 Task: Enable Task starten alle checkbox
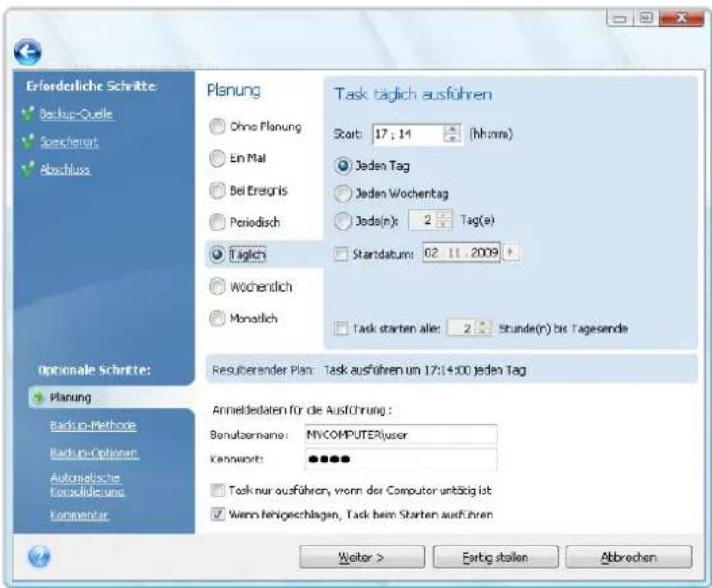341,328
